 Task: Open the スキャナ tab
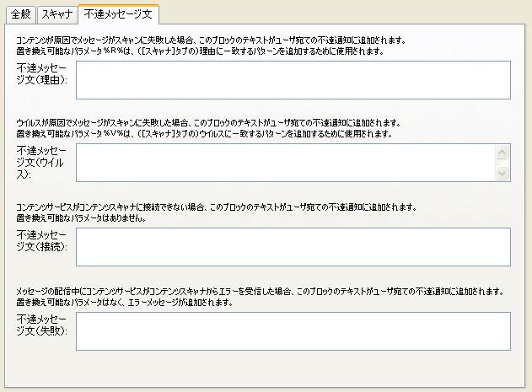pyautogui.click(x=57, y=14)
